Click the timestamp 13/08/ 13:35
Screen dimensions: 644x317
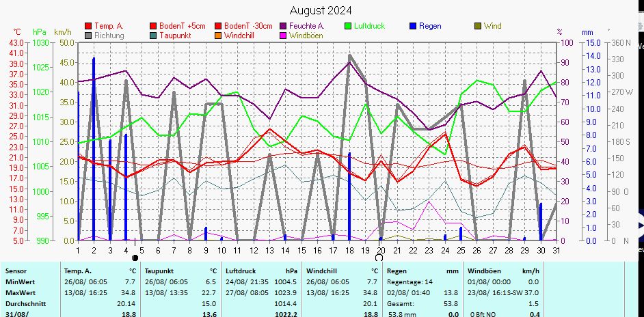[166, 293]
